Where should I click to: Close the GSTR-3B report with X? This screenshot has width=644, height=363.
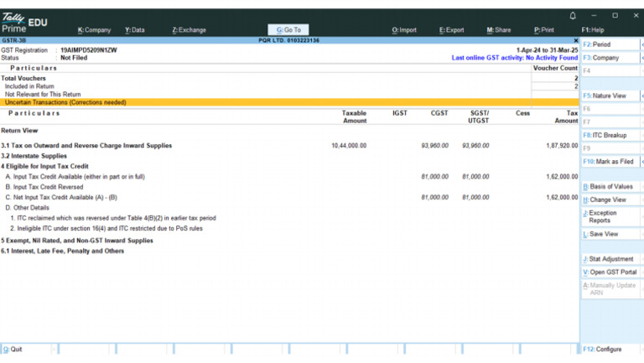pos(576,40)
